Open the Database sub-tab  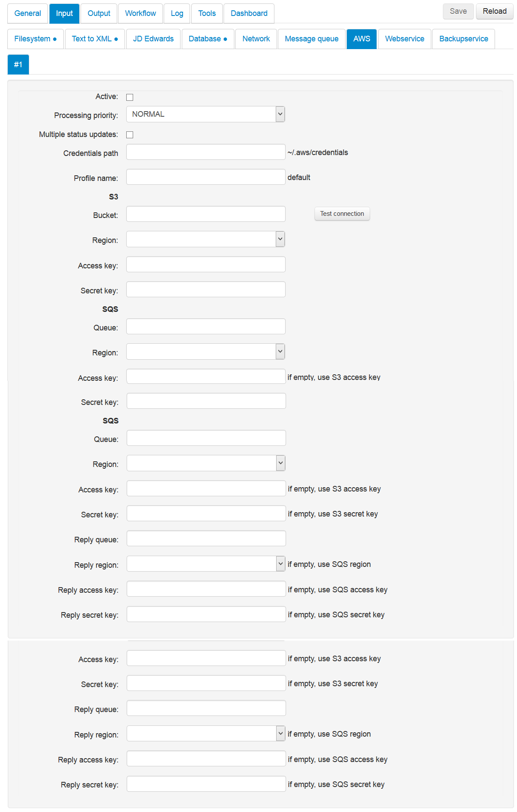208,39
